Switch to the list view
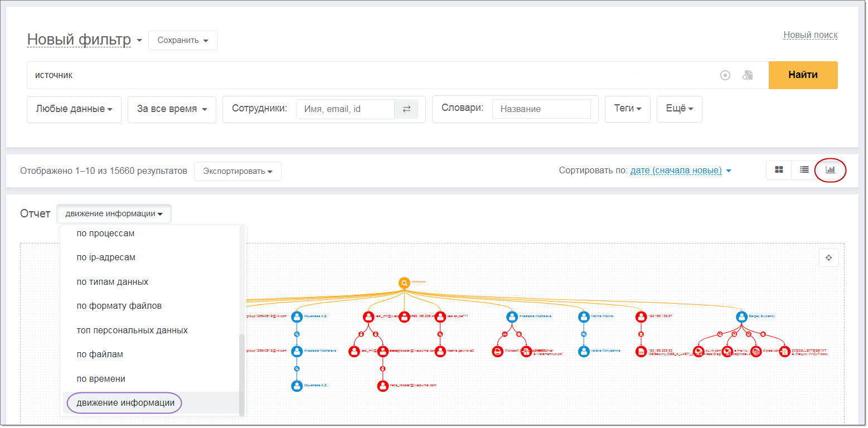 pyautogui.click(x=804, y=169)
